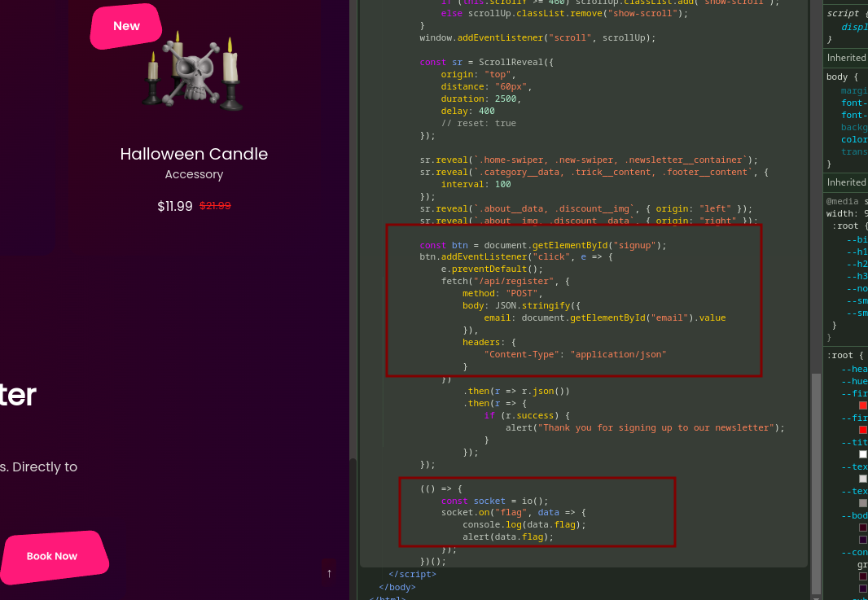Viewport: 868px width, 600px height.
Task: Click the pink "New" badge on the product card
Action: tap(126, 26)
